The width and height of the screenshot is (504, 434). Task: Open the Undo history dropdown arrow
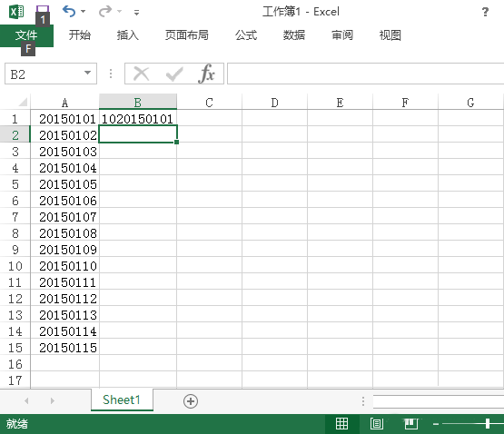84,12
